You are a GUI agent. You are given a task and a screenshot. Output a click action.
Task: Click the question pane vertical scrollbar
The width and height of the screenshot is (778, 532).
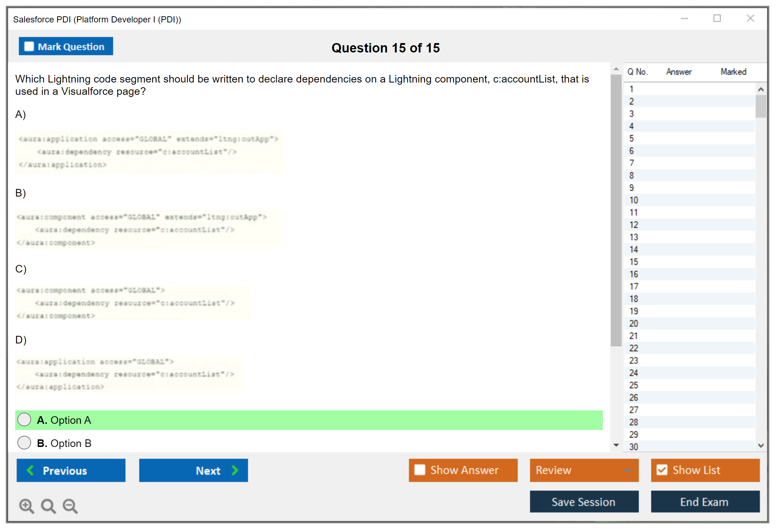click(616, 210)
